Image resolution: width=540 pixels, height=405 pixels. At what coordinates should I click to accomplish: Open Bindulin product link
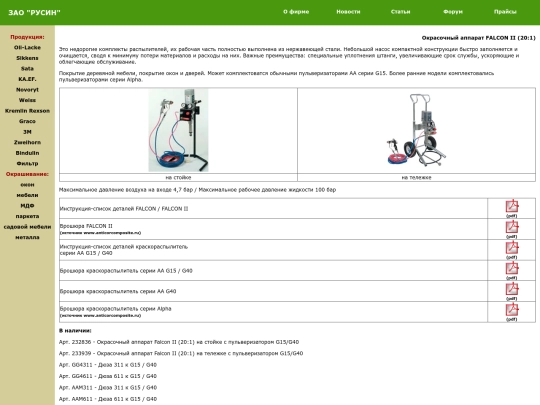[27, 153]
